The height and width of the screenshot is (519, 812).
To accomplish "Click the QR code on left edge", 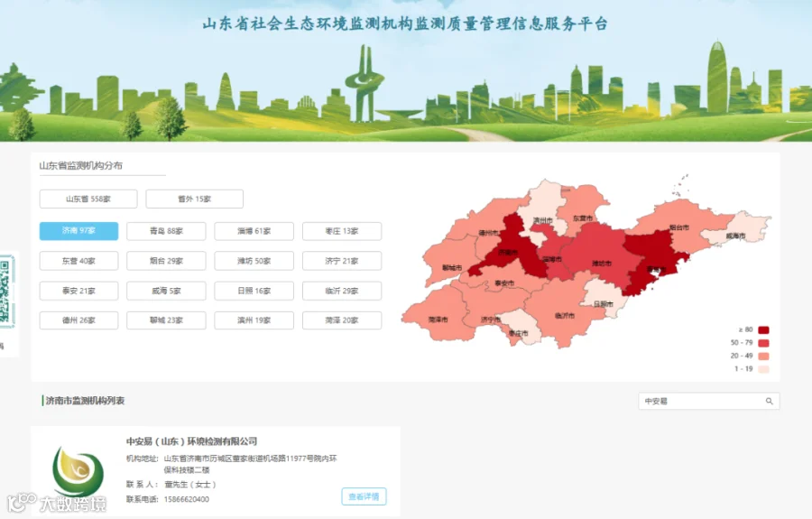I will 6,292.
